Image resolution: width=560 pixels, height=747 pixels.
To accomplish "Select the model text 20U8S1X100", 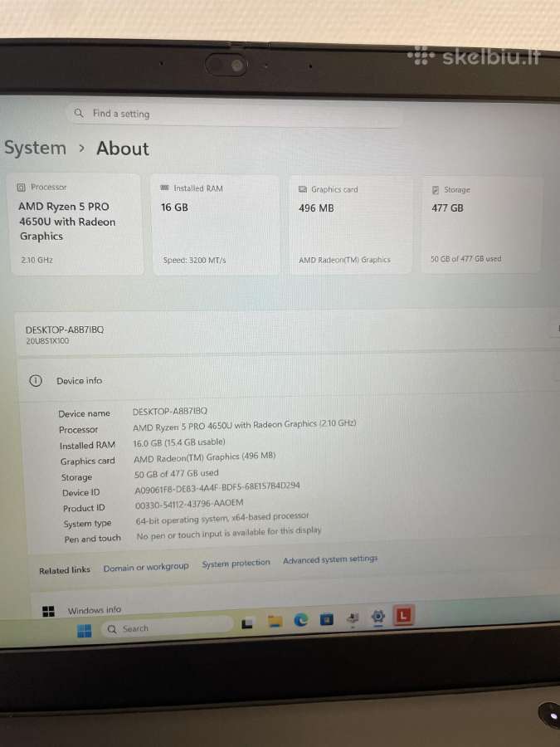I will pos(47,340).
